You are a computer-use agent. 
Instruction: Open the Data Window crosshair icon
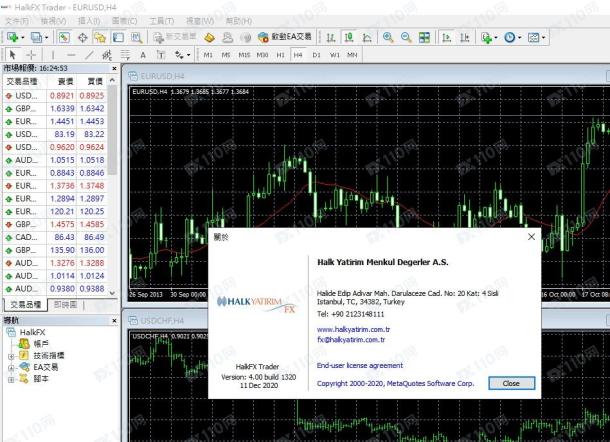(x=82, y=37)
